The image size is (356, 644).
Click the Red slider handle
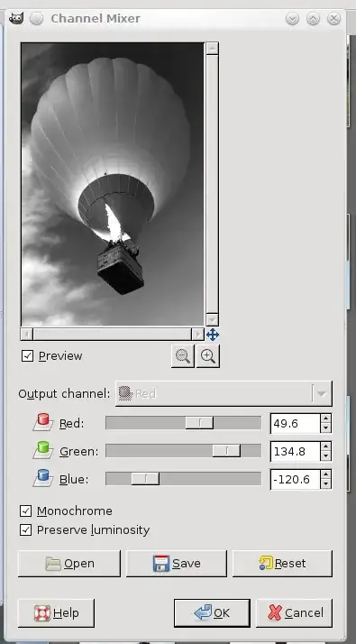coord(199,423)
